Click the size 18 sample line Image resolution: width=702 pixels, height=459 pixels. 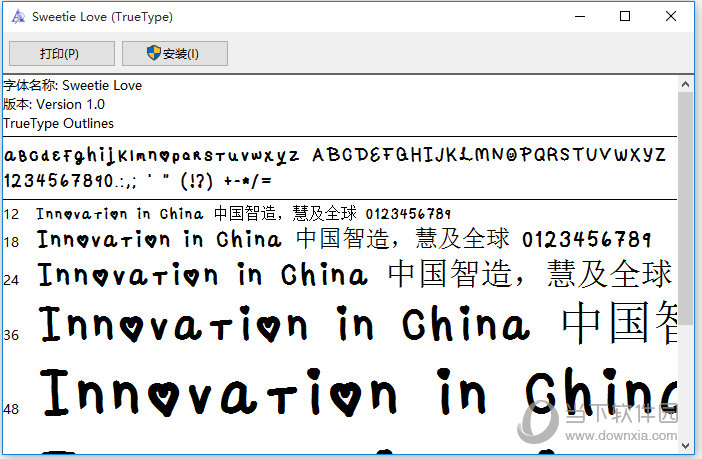pos(344,239)
